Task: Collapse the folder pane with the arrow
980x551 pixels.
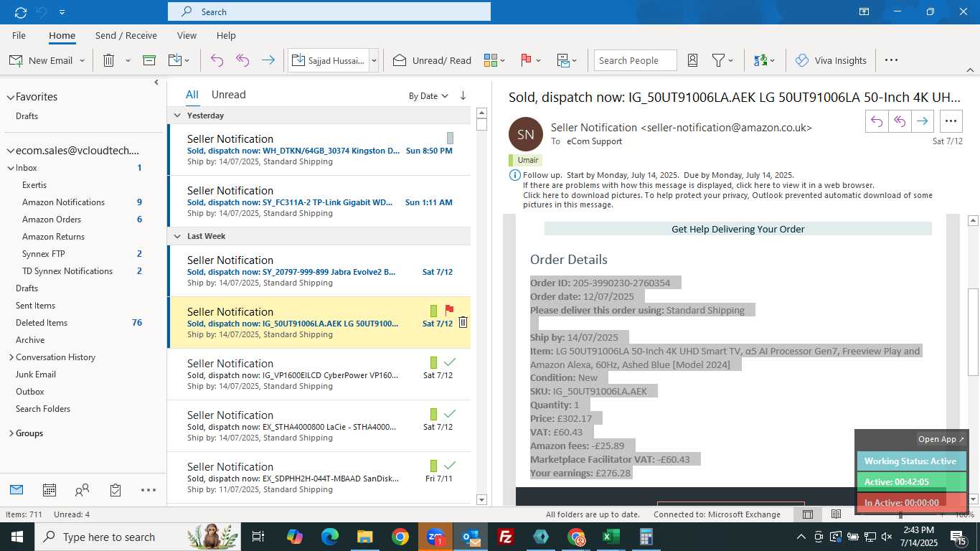Action: click(x=156, y=82)
